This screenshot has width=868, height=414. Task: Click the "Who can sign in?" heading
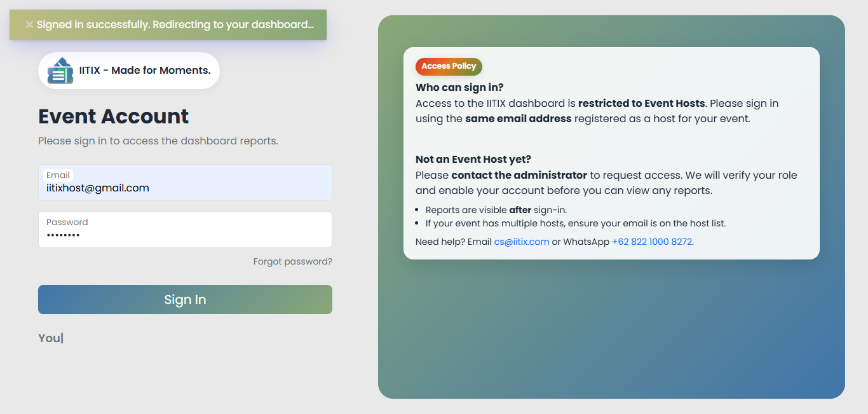coord(459,87)
